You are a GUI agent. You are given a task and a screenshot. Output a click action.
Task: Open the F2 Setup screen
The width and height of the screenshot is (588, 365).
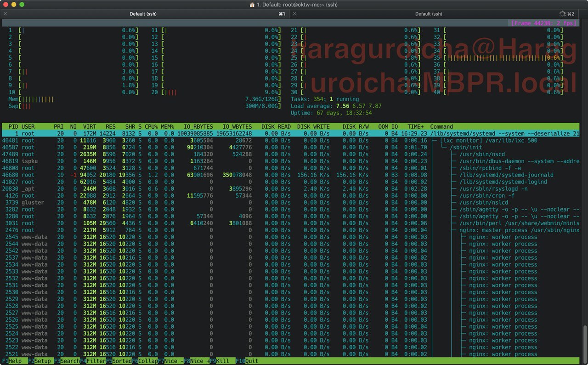tap(40, 361)
